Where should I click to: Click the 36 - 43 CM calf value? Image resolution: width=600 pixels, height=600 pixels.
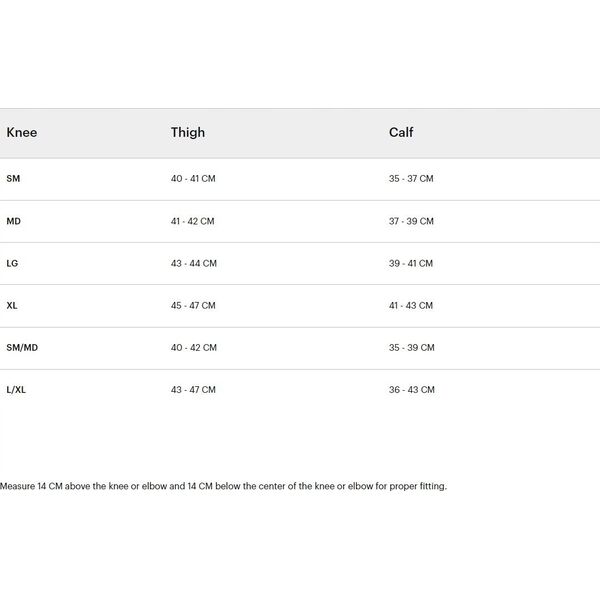[x=412, y=390]
